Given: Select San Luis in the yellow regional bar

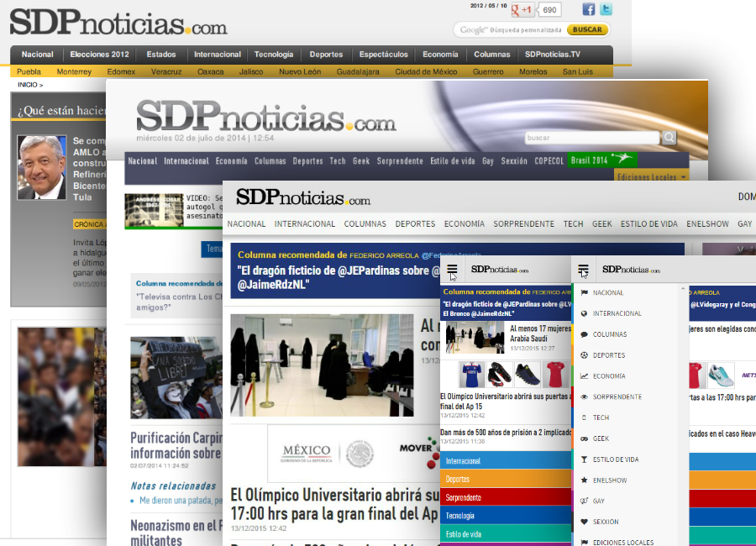Looking at the screenshot, I should [578, 72].
